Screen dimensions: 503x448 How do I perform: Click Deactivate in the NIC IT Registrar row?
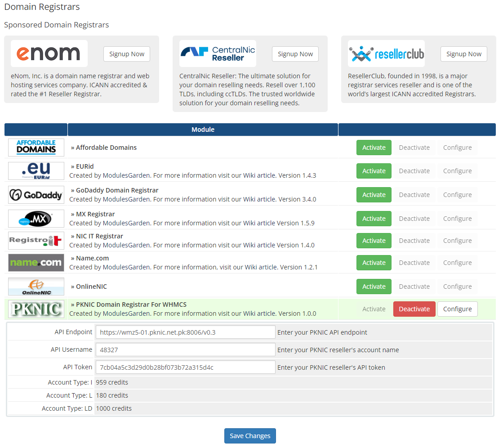tap(414, 241)
